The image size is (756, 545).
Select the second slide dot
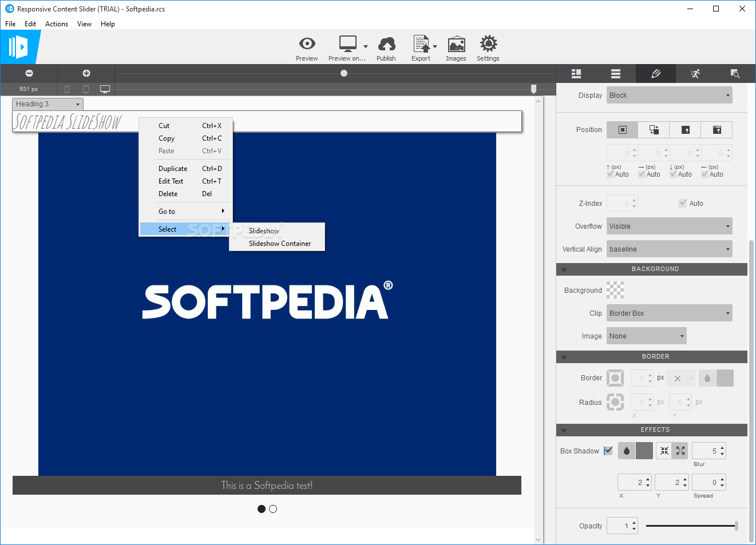point(273,509)
